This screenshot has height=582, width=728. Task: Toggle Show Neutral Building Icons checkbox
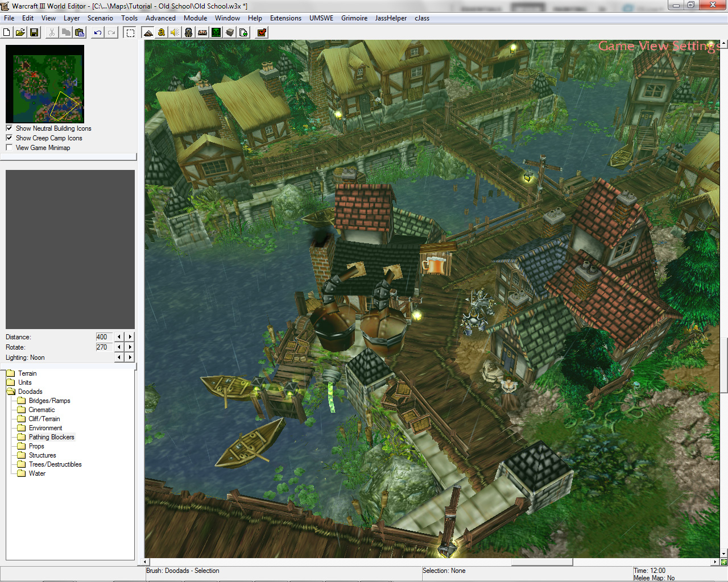pyautogui.click(x=9, y=128)
